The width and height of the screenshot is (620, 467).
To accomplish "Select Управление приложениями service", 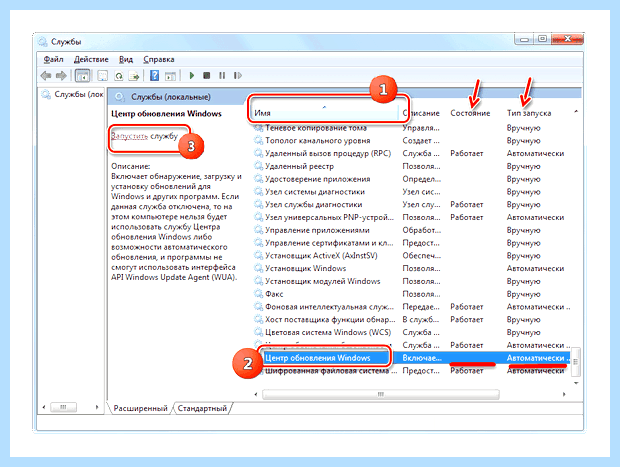I will coord(317,230).
